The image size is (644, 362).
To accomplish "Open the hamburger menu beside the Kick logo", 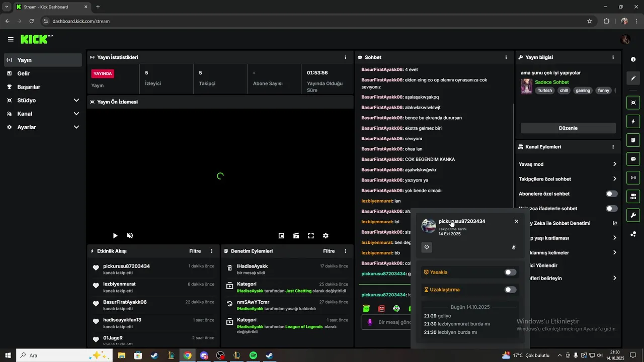I will point(11,39).
